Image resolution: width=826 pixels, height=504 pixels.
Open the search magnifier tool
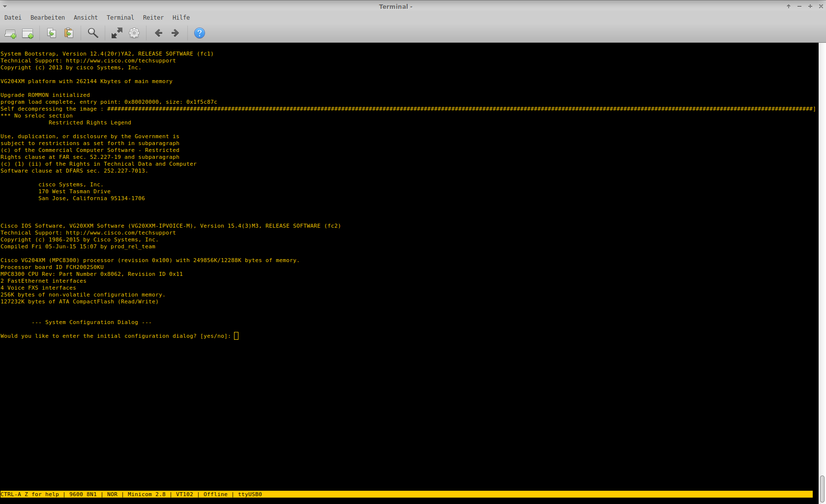pos(93,33)
